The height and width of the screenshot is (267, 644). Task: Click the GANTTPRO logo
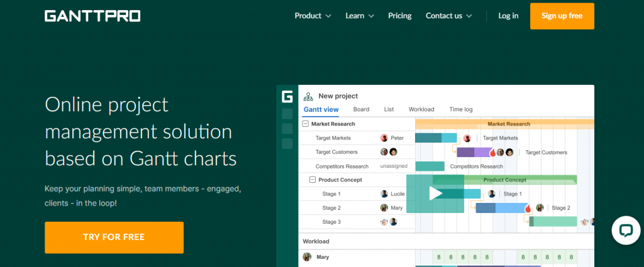[92, 16]
